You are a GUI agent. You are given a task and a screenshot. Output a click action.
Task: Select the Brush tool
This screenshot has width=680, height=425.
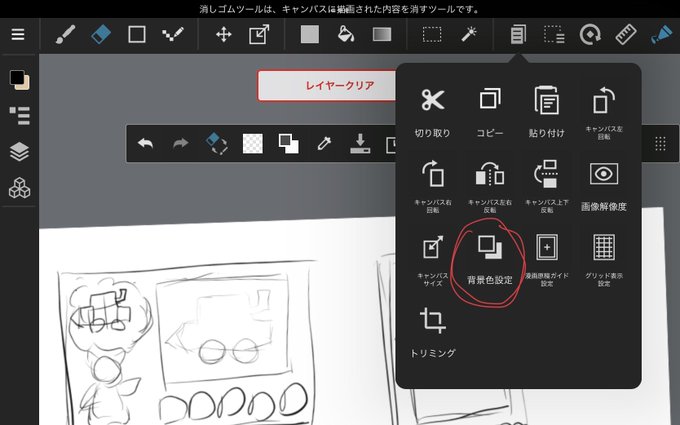(x=65, y=34)
